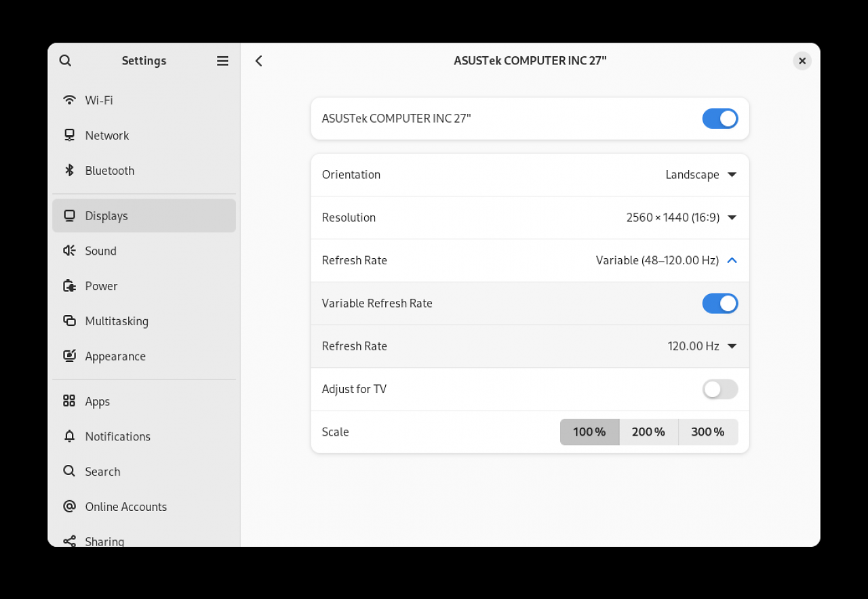Set scale to 200 %
The width and height of the screenshot is (868, 599).
click(x=649, y=432)
